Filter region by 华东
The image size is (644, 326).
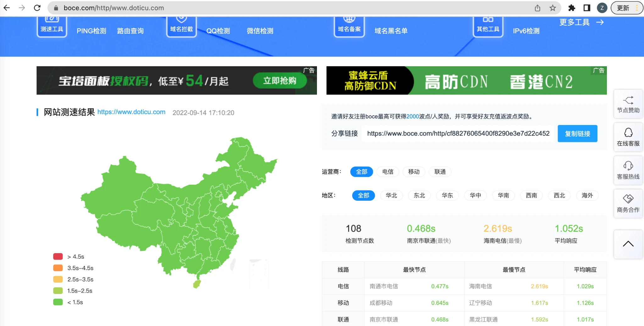[x=447, y=195]
